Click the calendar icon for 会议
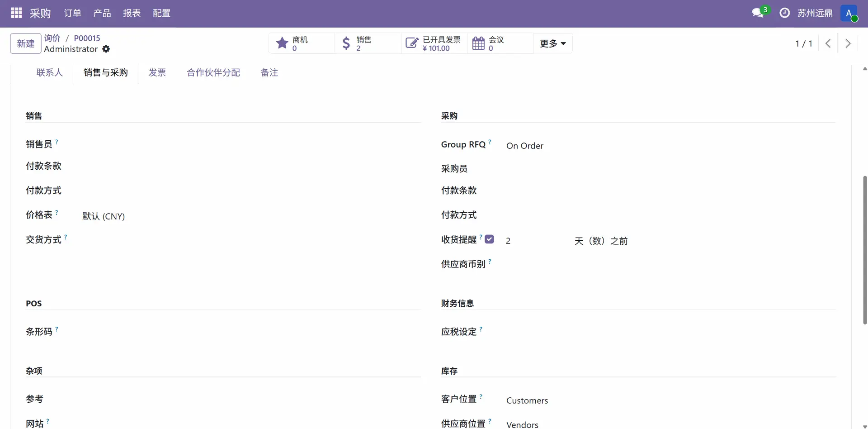Screen dimensions: 868x429 478,43
